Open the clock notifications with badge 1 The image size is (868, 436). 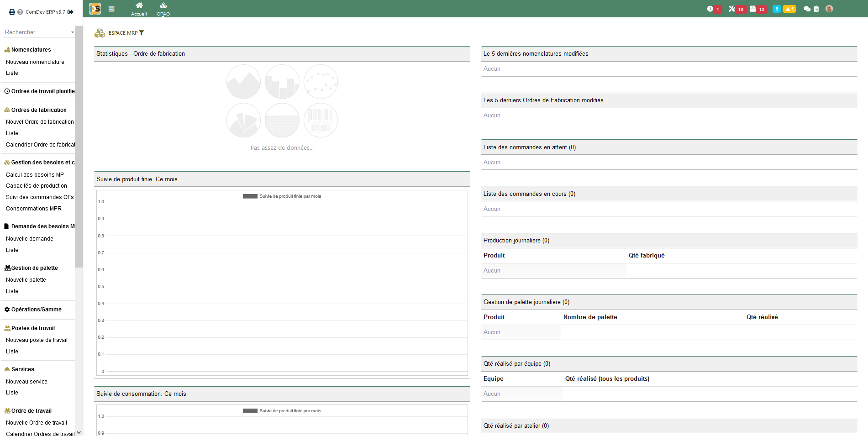tap(714, 9)
